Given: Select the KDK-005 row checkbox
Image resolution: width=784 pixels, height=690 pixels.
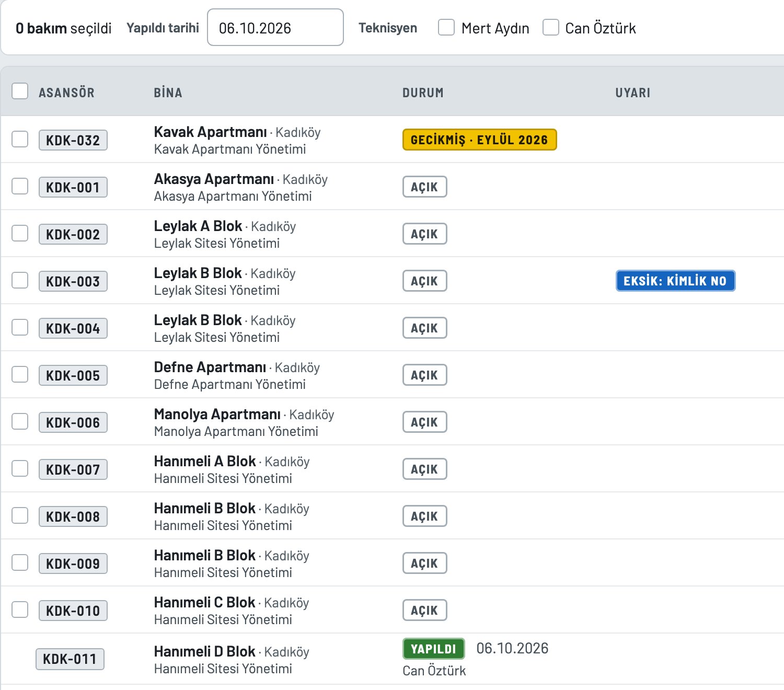Looking at the screenshot, I should (x=20, y=374).
